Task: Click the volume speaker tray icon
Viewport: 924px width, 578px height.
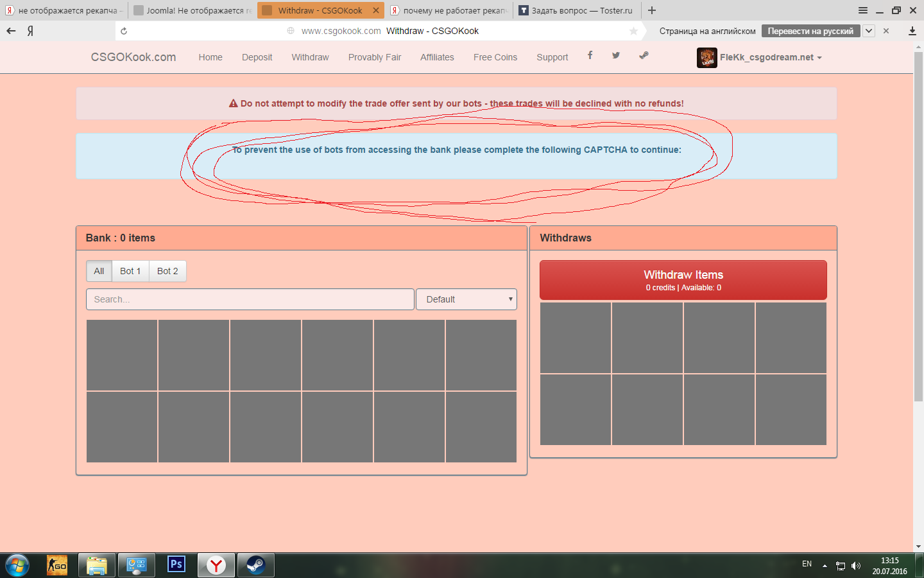Action: 856,566
